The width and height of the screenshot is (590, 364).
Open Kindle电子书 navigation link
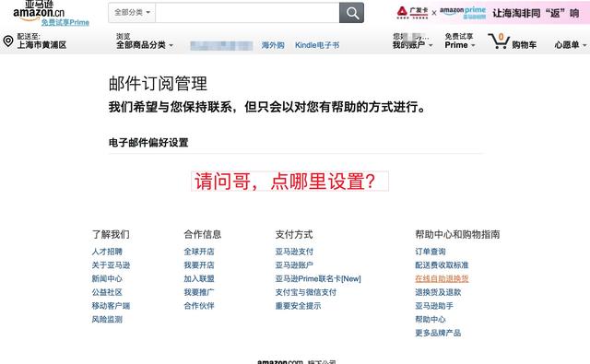[x=317, y=45]
